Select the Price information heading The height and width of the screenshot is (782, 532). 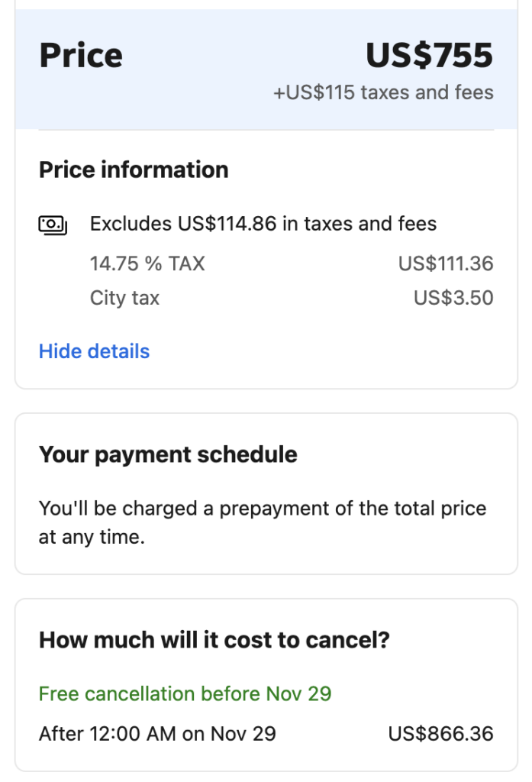point(134,170)
